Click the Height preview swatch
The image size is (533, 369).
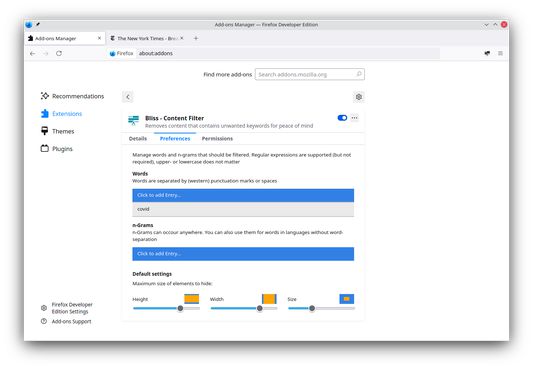(192, 299)
